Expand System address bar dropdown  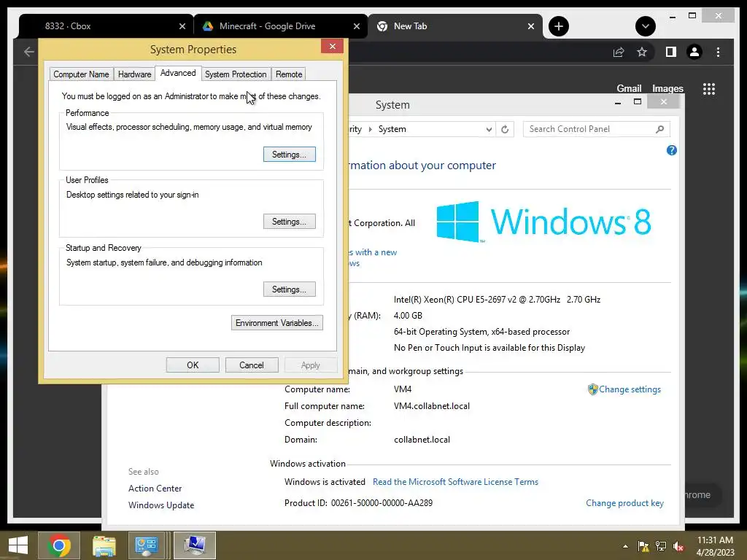tap(489, 129)
